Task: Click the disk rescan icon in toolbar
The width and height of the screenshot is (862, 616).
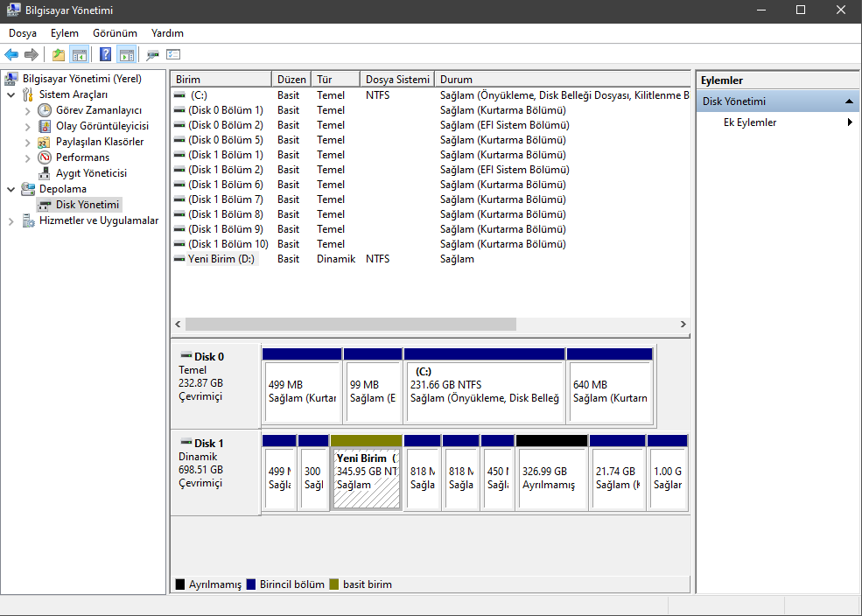Action: [153, 55]
